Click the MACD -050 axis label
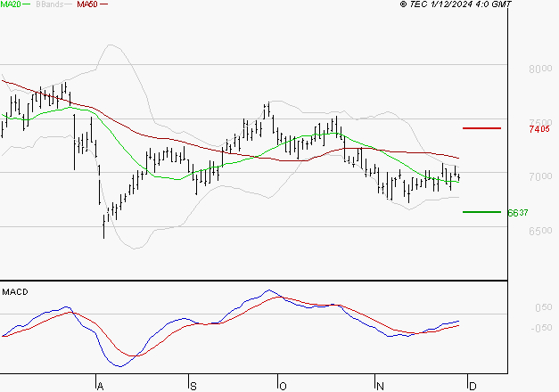Image resolution: width=559 pixels, height=392 pixels. click(541, 328)
